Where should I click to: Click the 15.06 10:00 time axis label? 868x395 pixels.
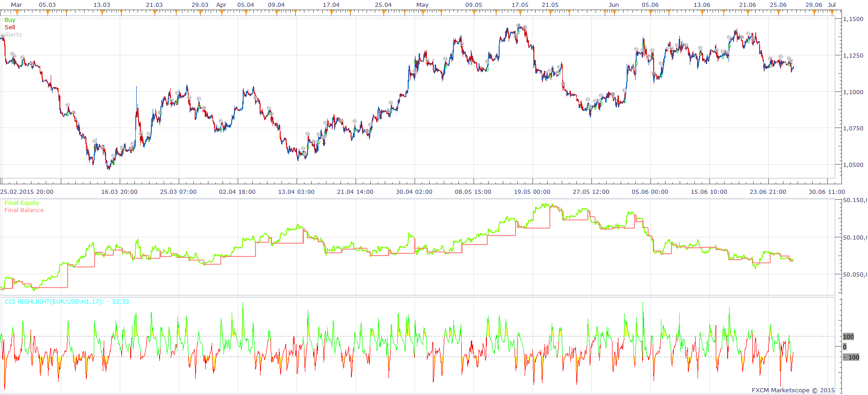[x=709, y=192]
